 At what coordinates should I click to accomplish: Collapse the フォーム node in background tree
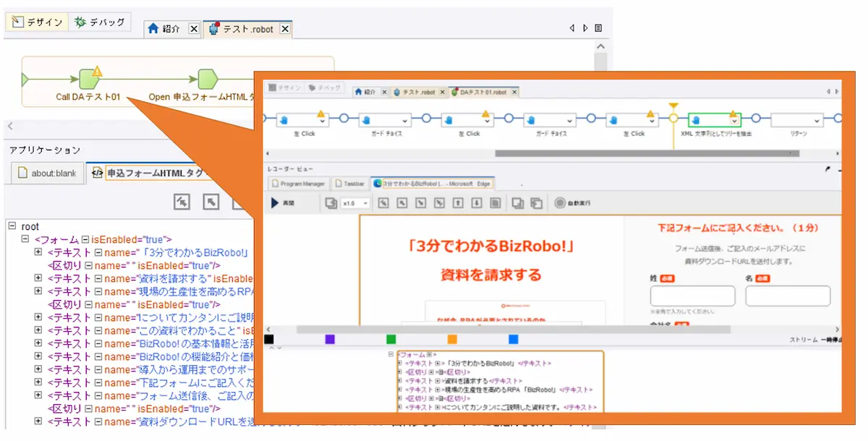coord(25,239)
